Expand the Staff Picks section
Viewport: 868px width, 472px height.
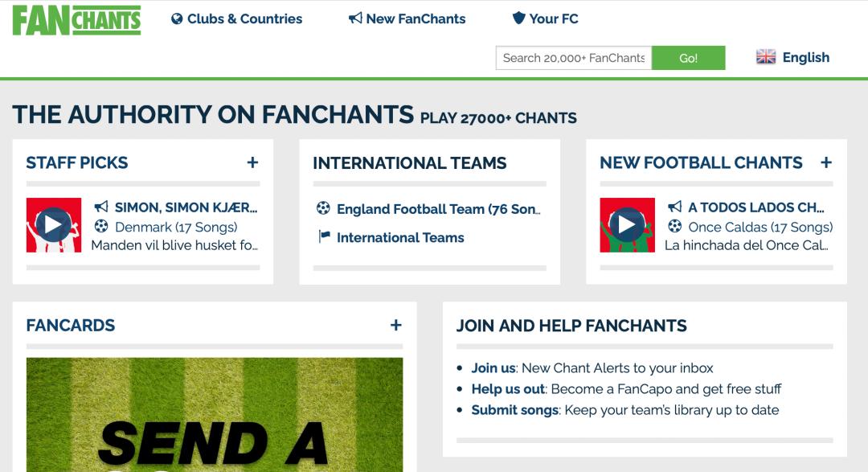click(252, 162)
